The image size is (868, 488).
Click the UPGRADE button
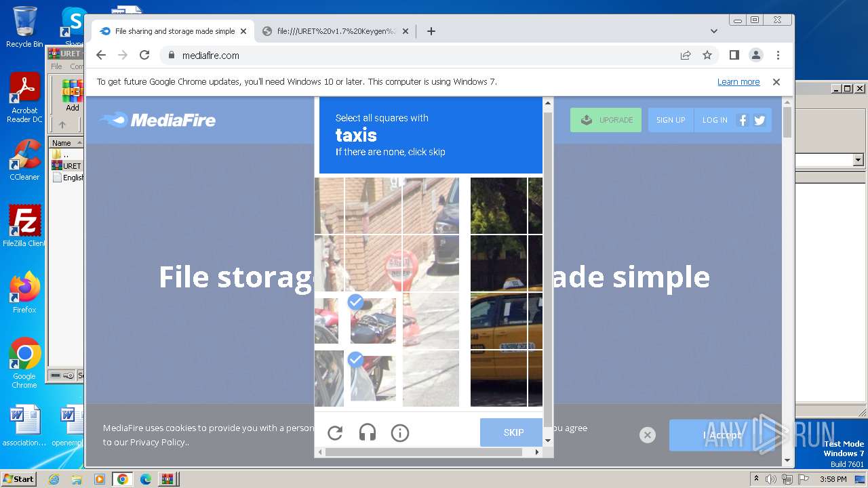coord(606,120)
